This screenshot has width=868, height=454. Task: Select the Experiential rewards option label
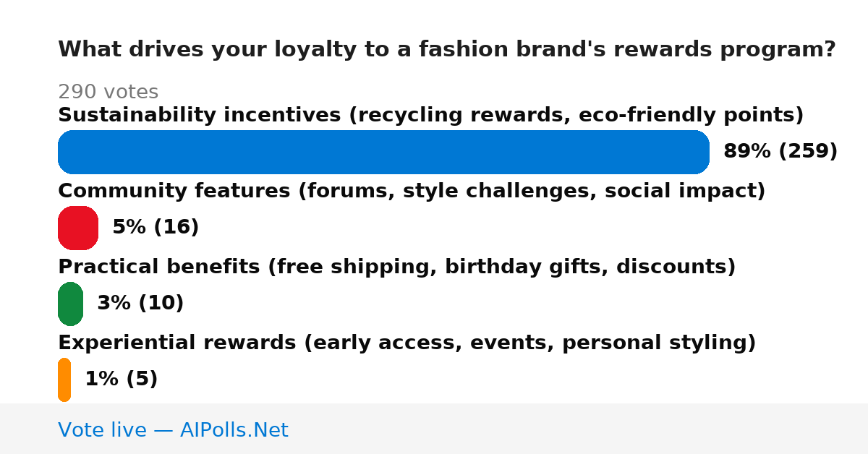pyautogui.click(x=407, y=343)
